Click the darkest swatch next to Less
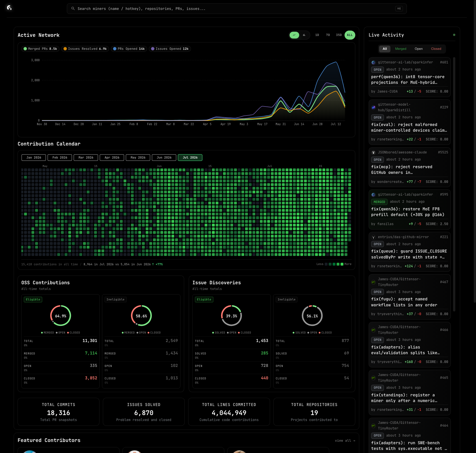Screen dimensions: 476x453 click(326, 264)
